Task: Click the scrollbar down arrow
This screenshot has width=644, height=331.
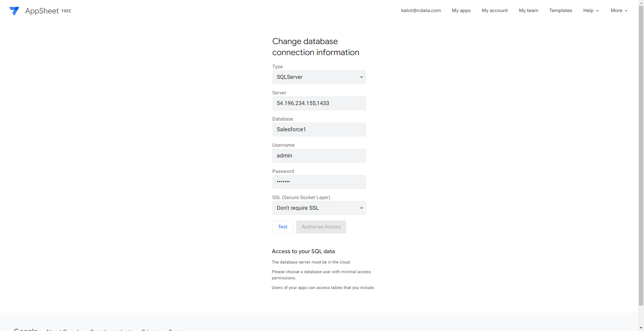Action: [x=641, y=328]
